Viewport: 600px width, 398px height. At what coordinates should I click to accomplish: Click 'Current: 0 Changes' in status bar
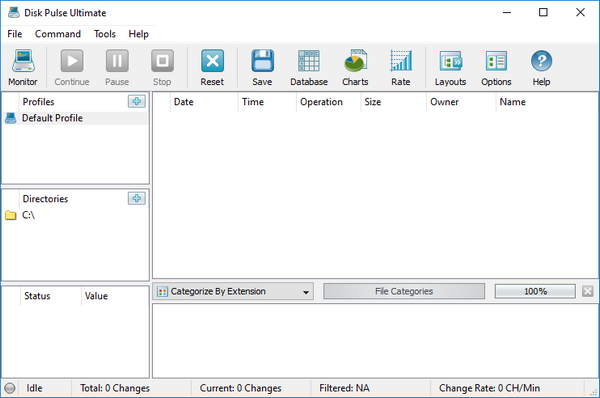click(x=240, y=388)
